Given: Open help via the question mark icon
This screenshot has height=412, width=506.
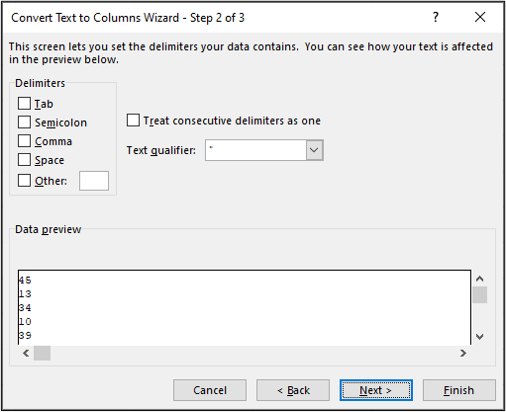Looking at the screenshot, I should 435,17.
